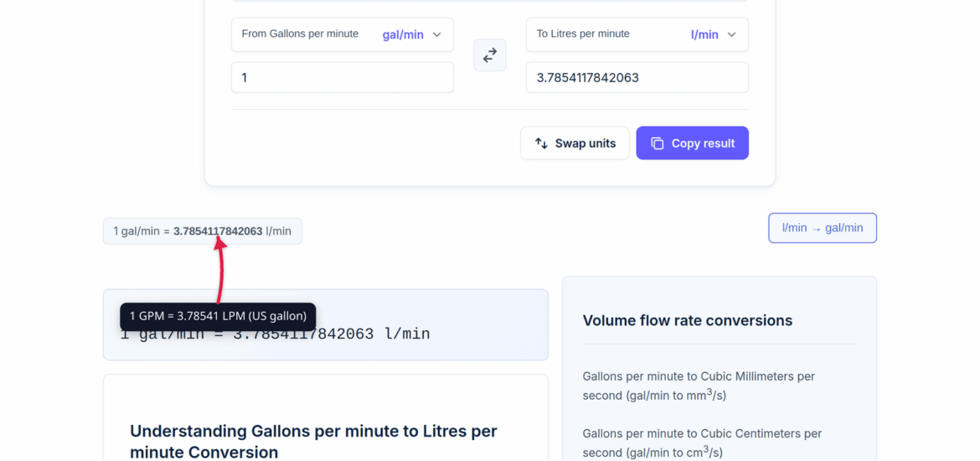Click the 1 gal/min = 3.7854117842063 l/min chip
The image size is (980, 461).
[x=203, y=230]
